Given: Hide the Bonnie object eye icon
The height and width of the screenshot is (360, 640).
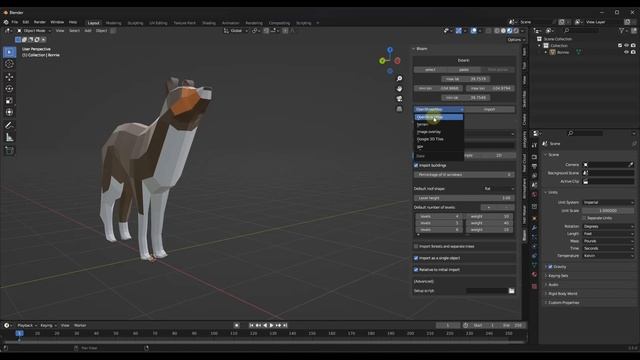Looking at the screenshot, I should [627, 52].
